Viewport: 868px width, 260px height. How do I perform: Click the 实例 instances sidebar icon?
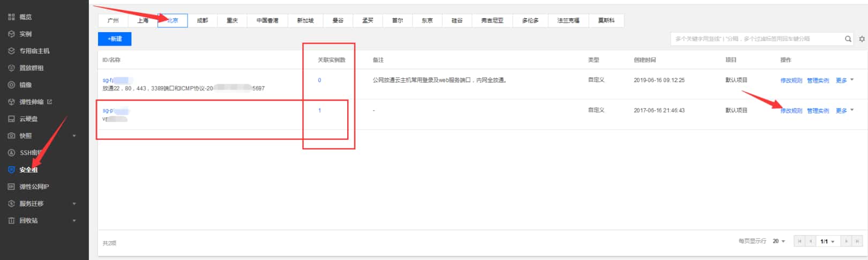(x=11, y=34)
